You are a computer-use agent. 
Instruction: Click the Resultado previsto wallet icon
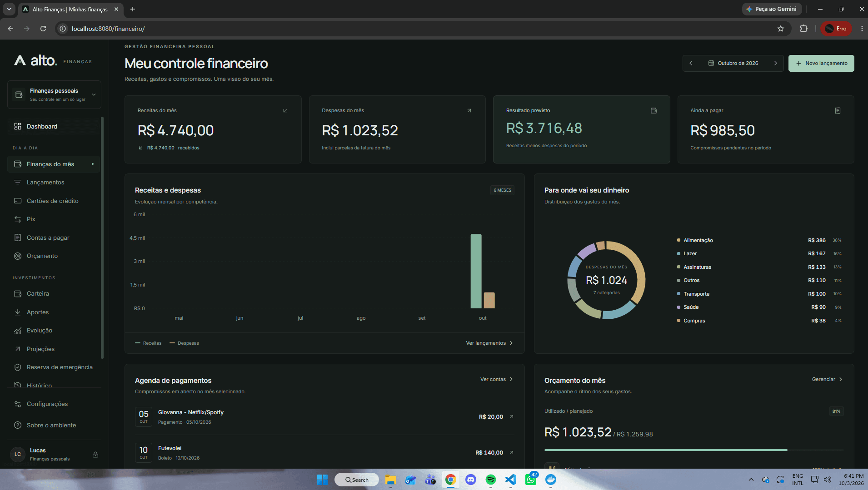pos(653,110)
